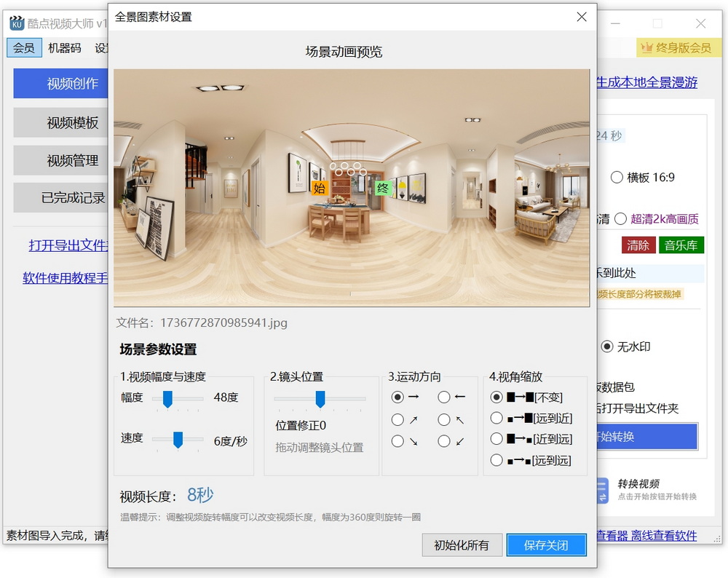
Task: Click the 视频长度 label
Action: click(x=148, y=496)
